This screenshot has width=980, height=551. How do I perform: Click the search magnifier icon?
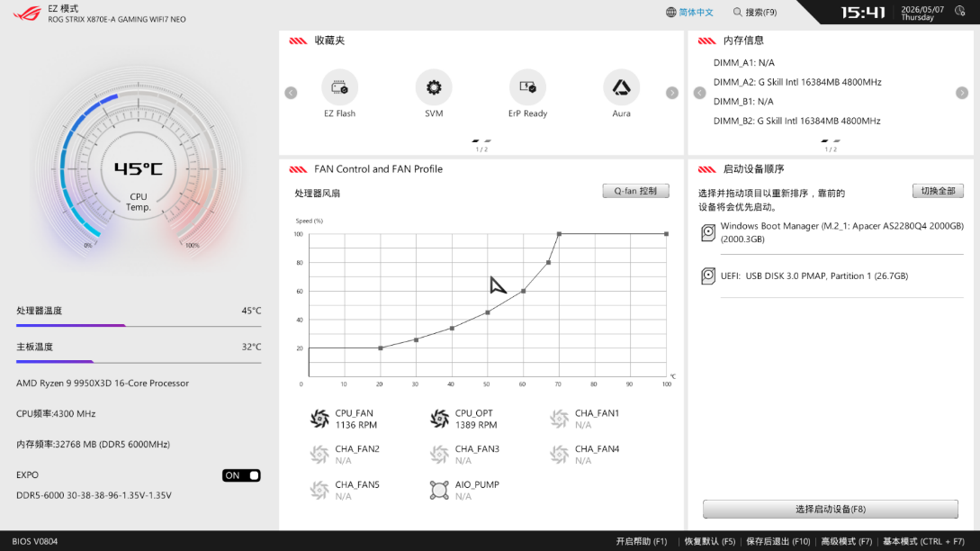[738, 12]
